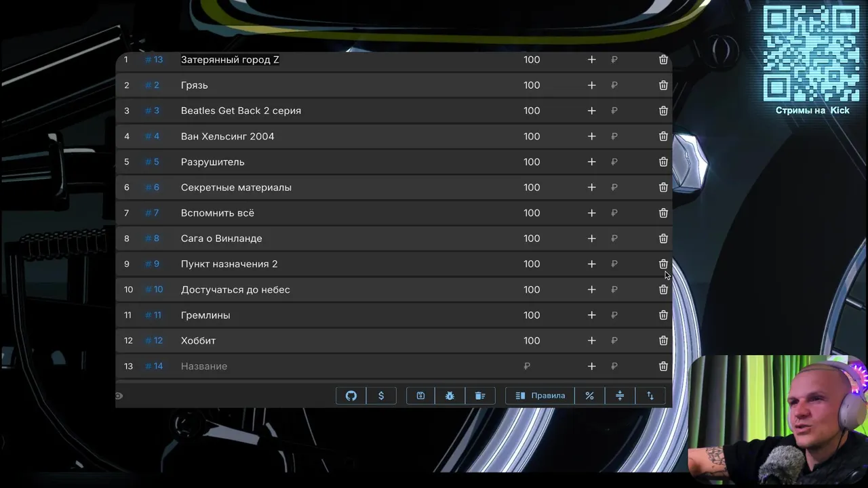
Task: Delete the Пункт назначения 2 row
Action: tap(663, 264)
